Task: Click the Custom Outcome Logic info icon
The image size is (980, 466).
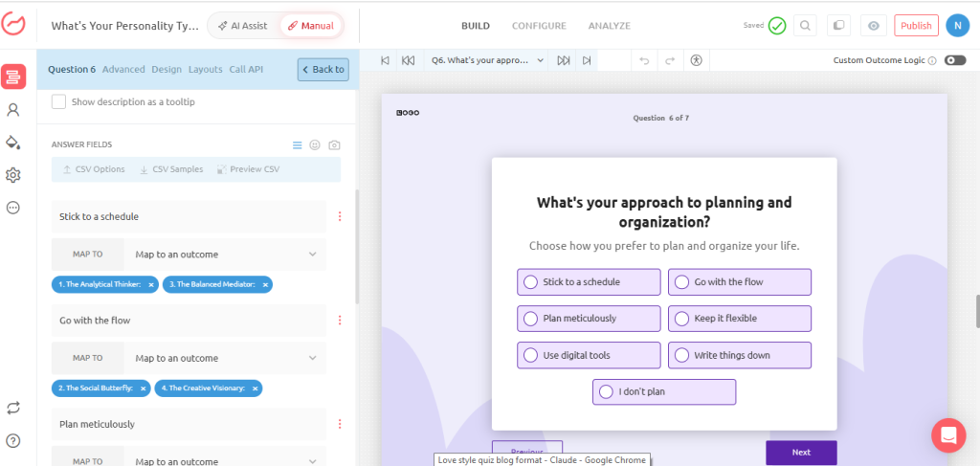Action: click(932, 61)
